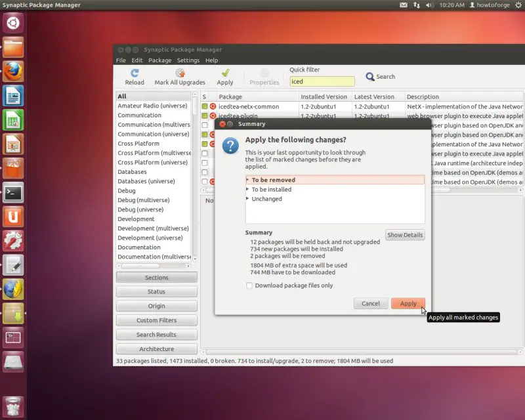Select Cross Platform (universe) section

[154, 163]
